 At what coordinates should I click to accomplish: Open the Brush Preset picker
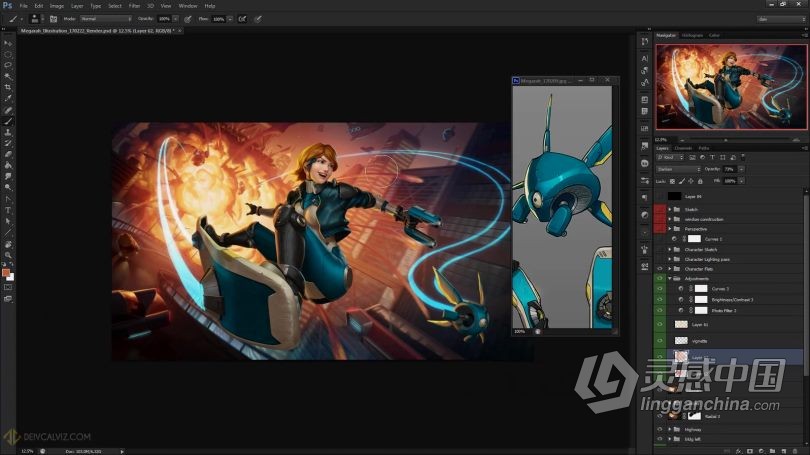[x=36, y=19]
